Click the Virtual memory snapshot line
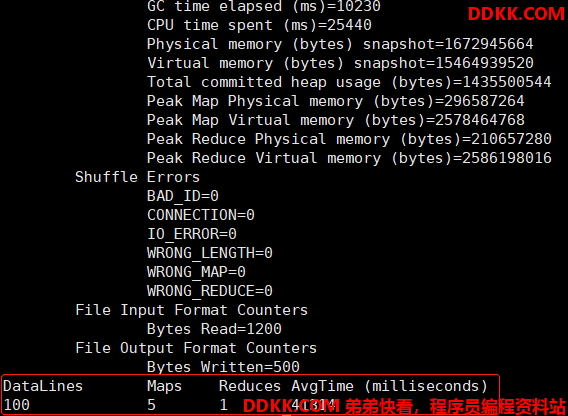Screen dimensions: 568x416 (x=340, y=63)
